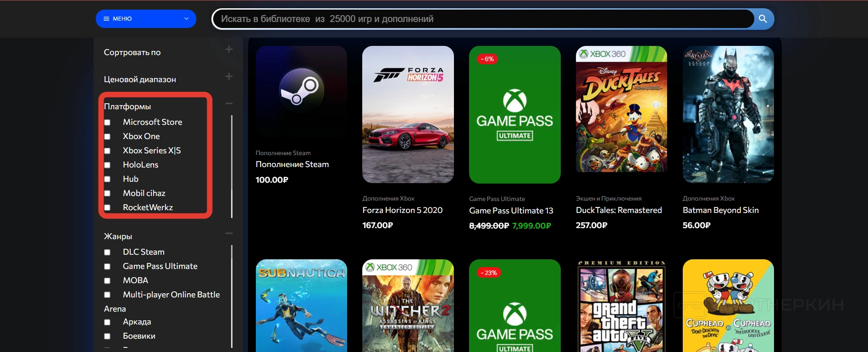868x352 pixels.
Task: Expand the Ценовой диапазон plus icon
Action: click(x=229, y=77)
